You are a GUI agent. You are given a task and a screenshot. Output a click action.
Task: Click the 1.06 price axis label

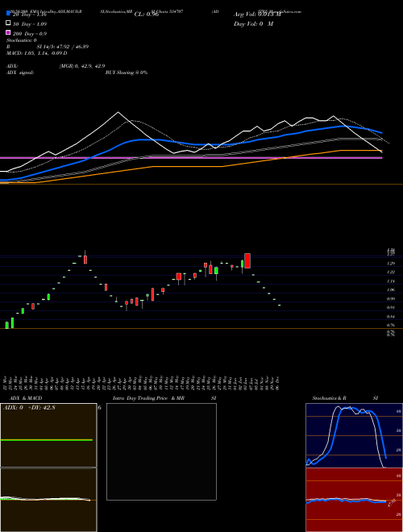point(390,289)
